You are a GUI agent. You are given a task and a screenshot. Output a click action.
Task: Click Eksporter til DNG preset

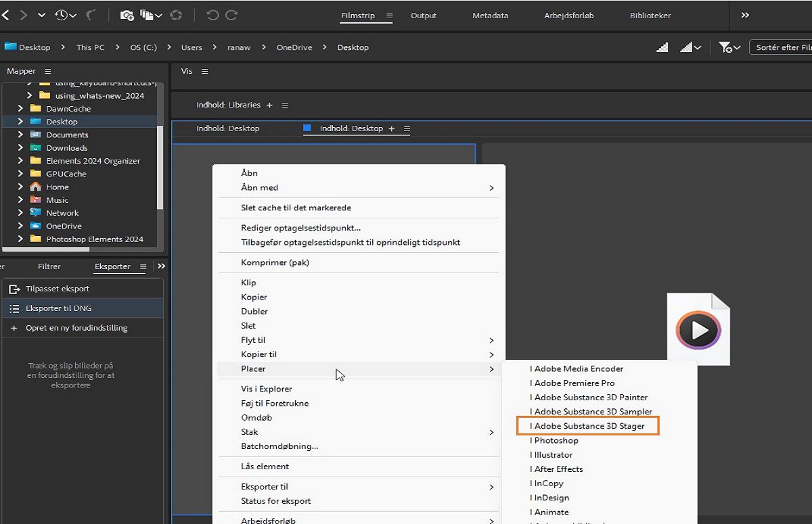pos(82,308)
